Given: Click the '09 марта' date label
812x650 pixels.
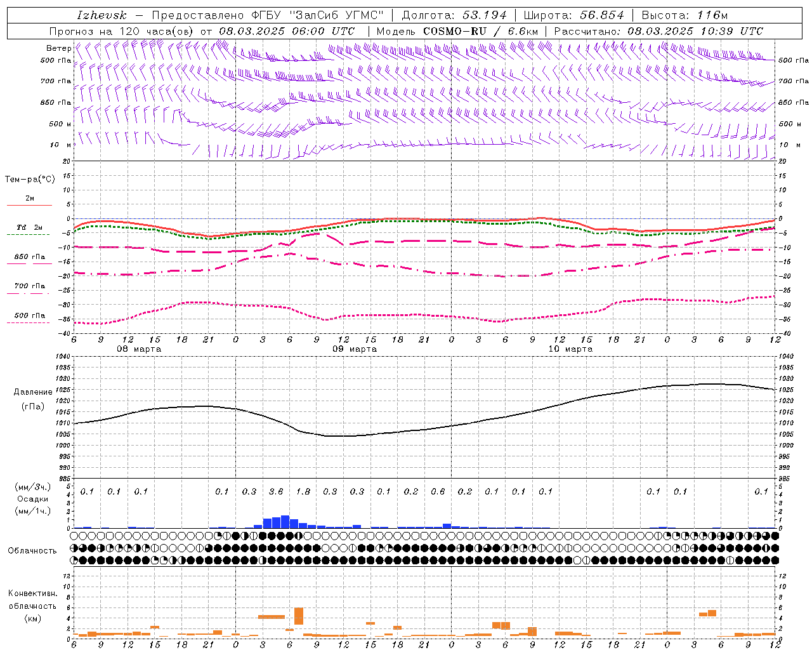Looking at the screenshot, I should click(355, 349).
